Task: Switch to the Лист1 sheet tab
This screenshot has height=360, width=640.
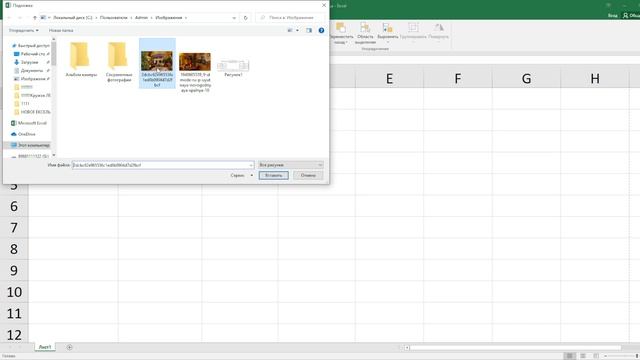Action: pos(45,347)
